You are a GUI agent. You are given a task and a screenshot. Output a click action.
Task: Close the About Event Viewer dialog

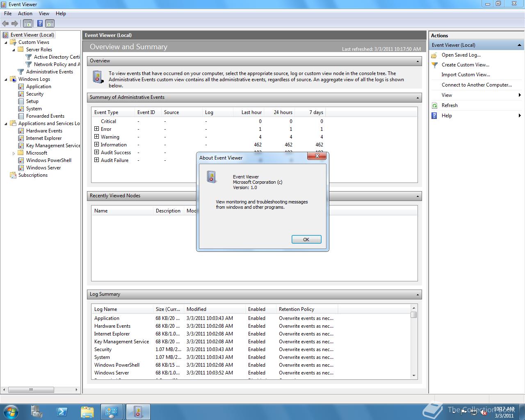coord(317,156)
